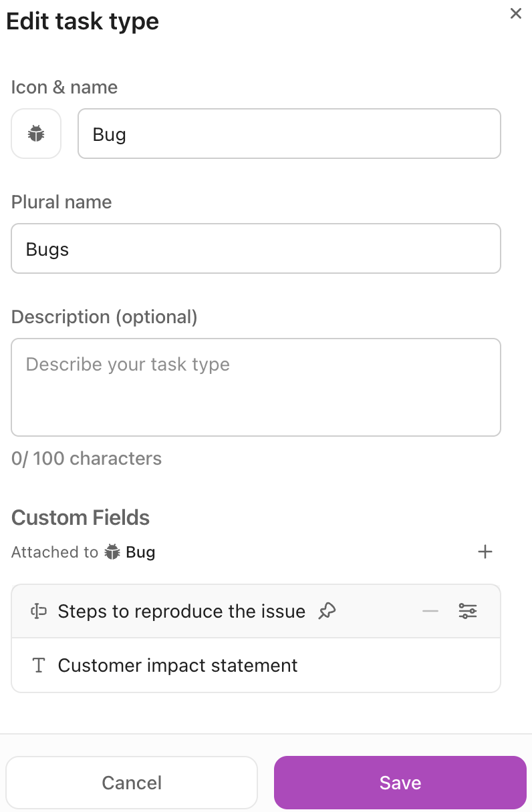Viewport: 532px width, 812px height.
Task: Unpin the Steps to reproduce the issue field
Action: (x=326, y=611)
